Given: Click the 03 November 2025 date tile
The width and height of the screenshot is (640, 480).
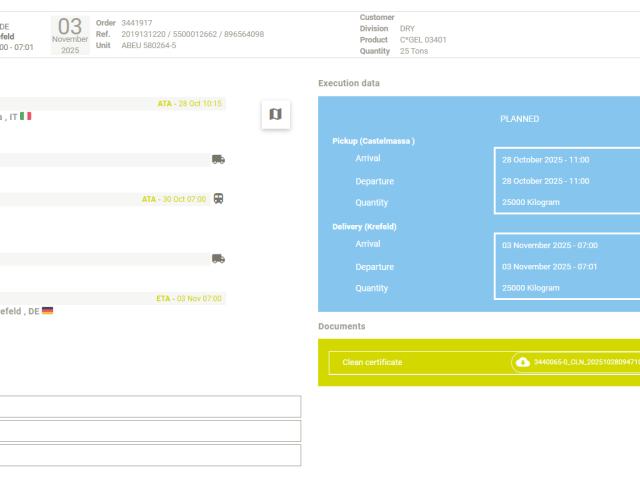Looking at the screenshot, I should click(x=70, y=35).
